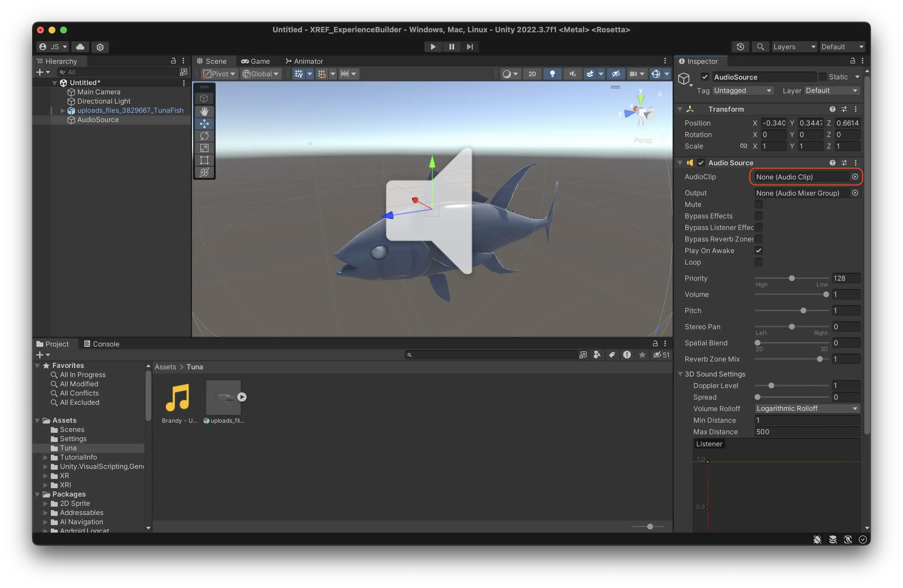Switch to the Console tab

coord(101,344)
